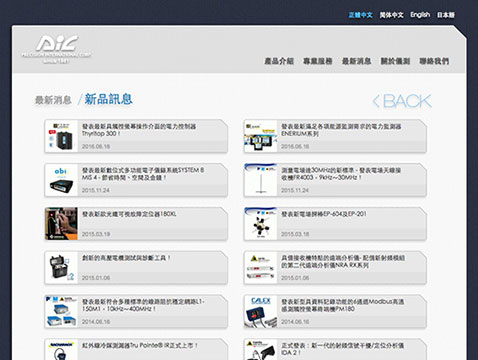This screenshot has height=360, width=478.
Task: Click the 新品訊息 heading
Action: pyautogui.click(x=108, y=99)
